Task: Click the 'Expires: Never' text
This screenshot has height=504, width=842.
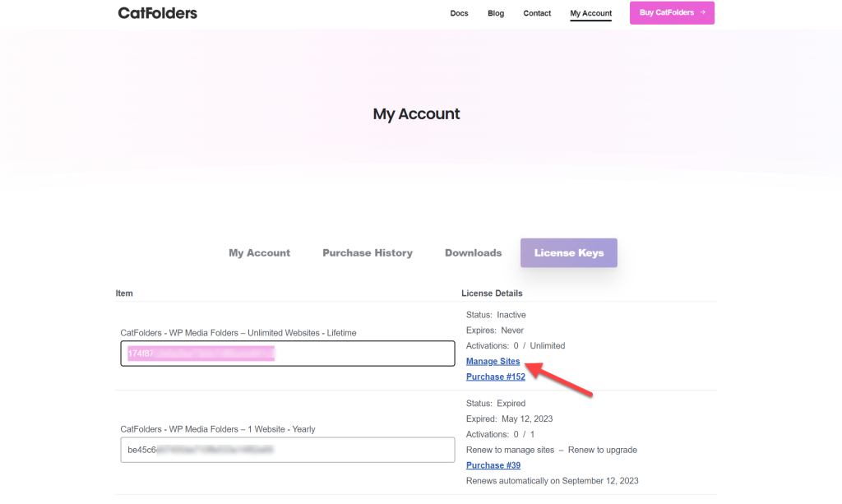Action: point(494,330)
